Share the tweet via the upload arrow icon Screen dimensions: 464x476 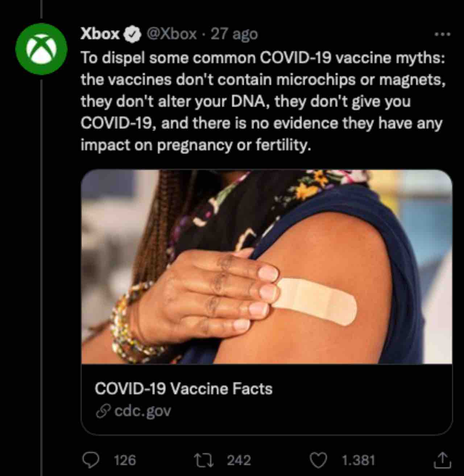[442, 460]
